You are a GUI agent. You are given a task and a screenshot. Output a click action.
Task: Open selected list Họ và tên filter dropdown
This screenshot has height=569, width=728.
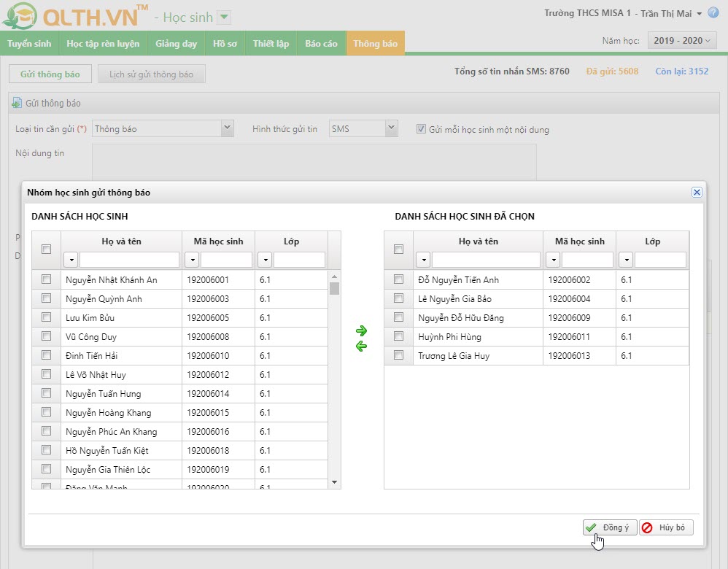click(x=423, y=260)
